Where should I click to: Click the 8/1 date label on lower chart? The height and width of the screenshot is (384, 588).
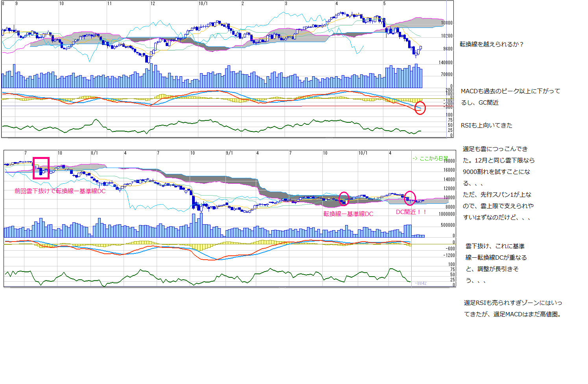pos(94,153)
